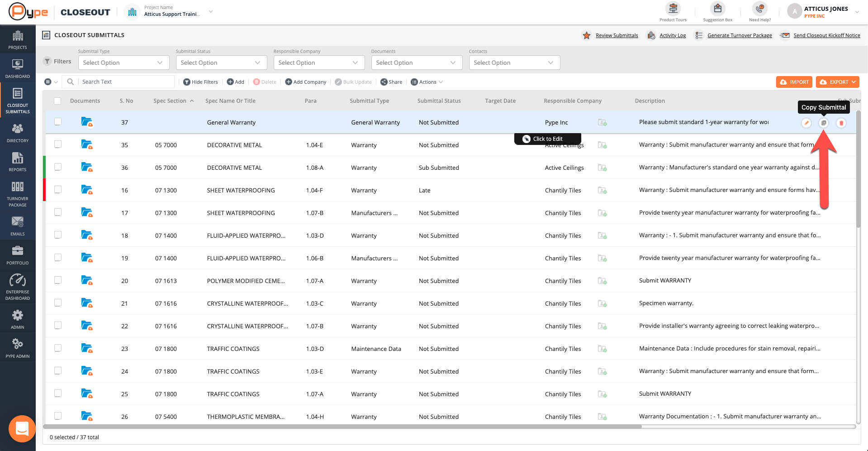Click the horizontal scrollbar below the table
868x451 pixels.
(x=342, y=427)
